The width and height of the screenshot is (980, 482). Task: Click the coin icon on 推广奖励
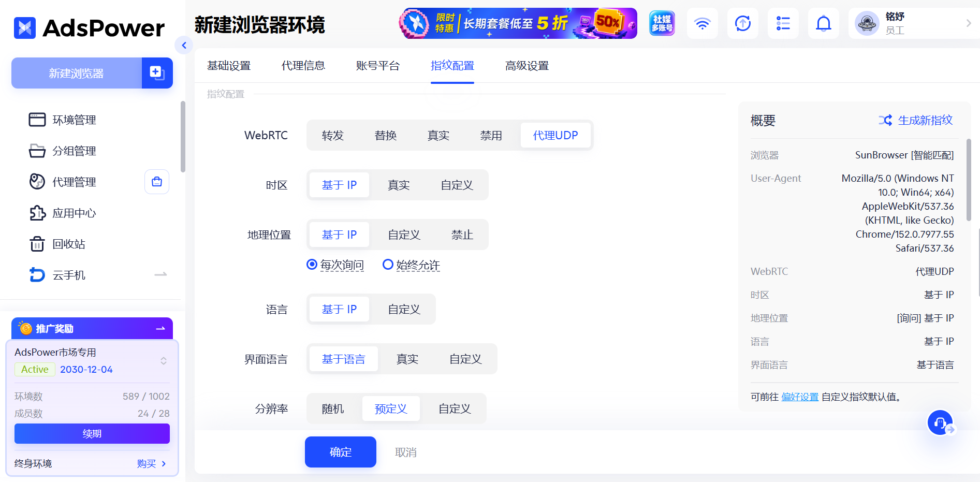25,328
